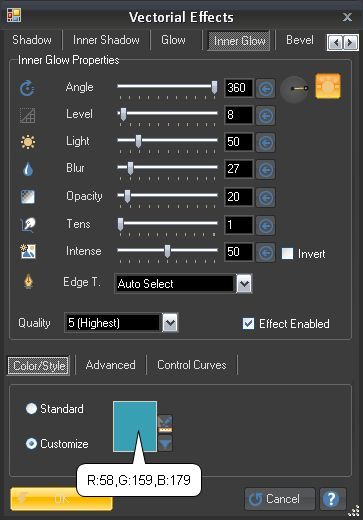Reset the Level value with its arrow icon
The width and height of the screenshot is (363, 520).
[265, 116]
